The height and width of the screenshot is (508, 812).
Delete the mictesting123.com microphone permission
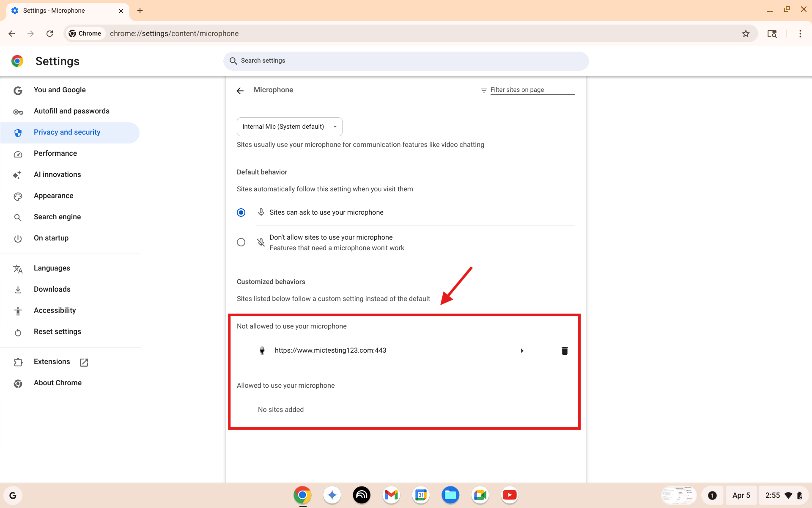564,351
